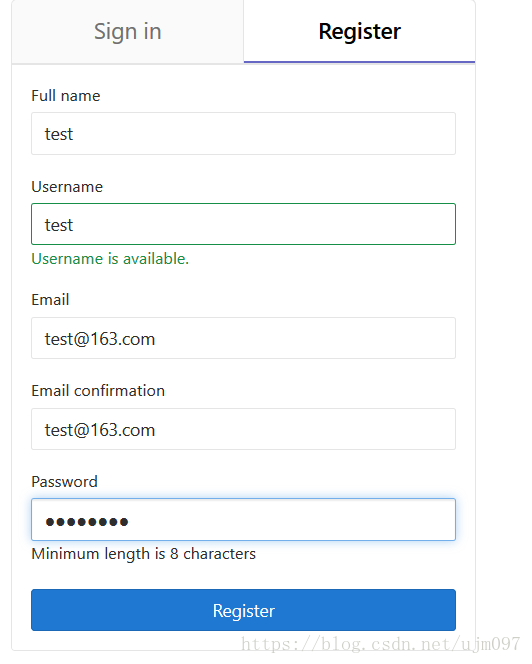Viewport: 532px width, 664px height.
Task: Click the Email input field
Action: click(x=243, y=338)
